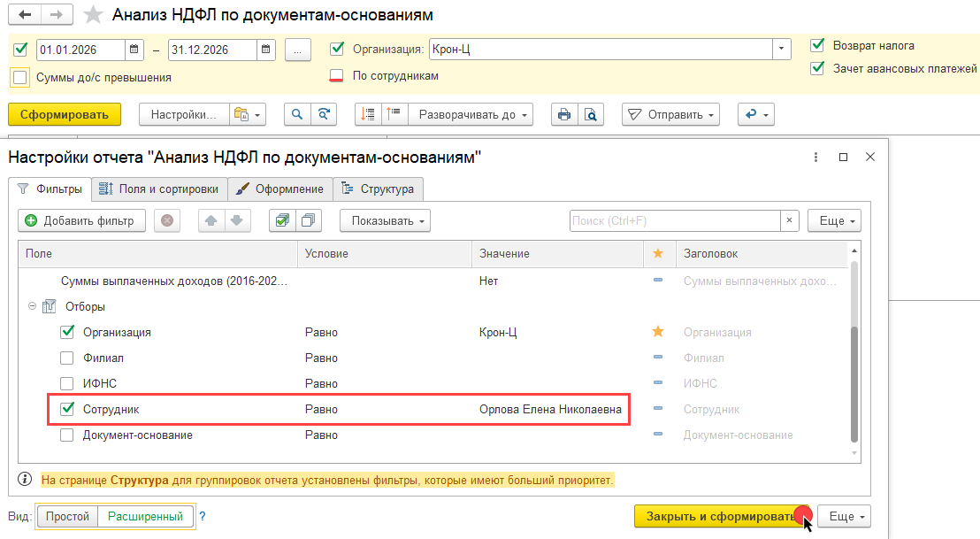Select Простой view mode
Viewport: 980px width, 539px height.
[67, 517]
